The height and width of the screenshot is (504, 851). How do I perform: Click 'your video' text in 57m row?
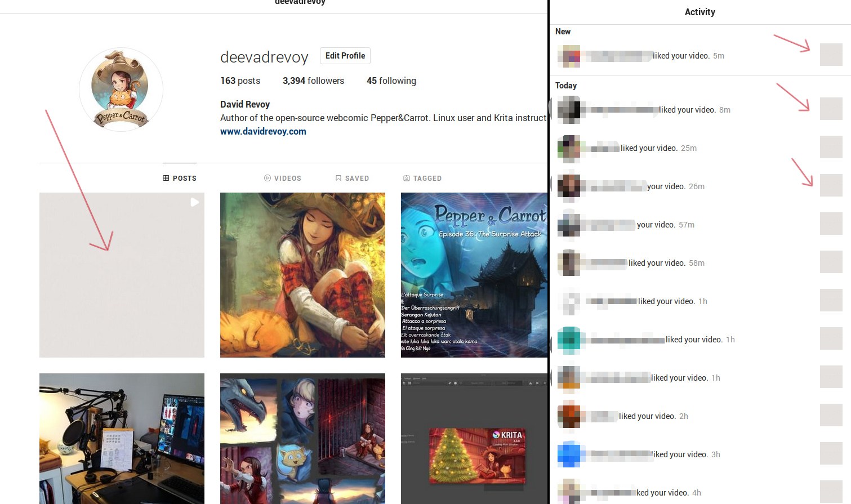coord(656,225)
